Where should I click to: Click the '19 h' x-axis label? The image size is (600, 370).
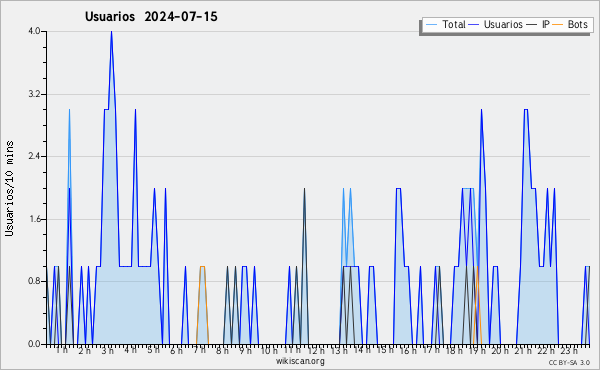(x=477, y=350)
